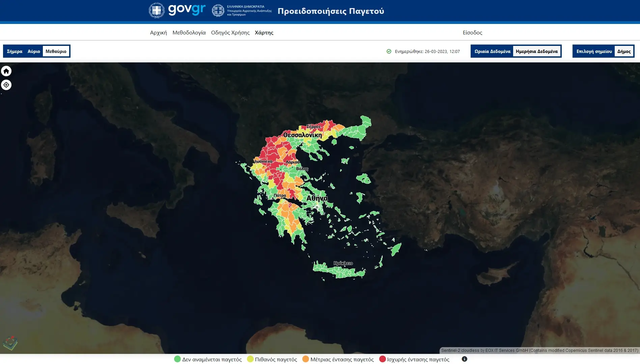Image resolution: width=640 pixels, height=364 pixels.
Task: Click the Πάτρα label on the map
Action: click(280, 195)
